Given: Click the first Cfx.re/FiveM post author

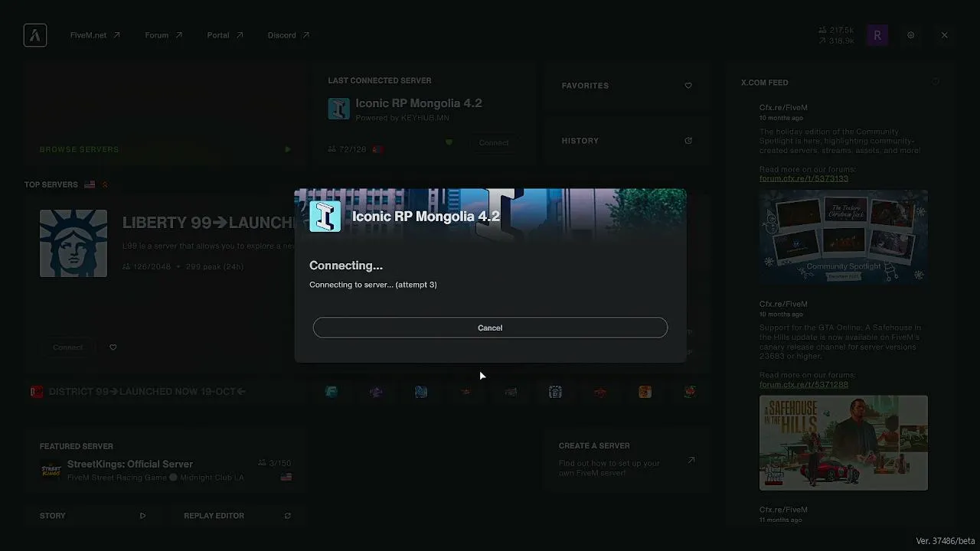Looking at the screenshot, I should pos(783,108).
